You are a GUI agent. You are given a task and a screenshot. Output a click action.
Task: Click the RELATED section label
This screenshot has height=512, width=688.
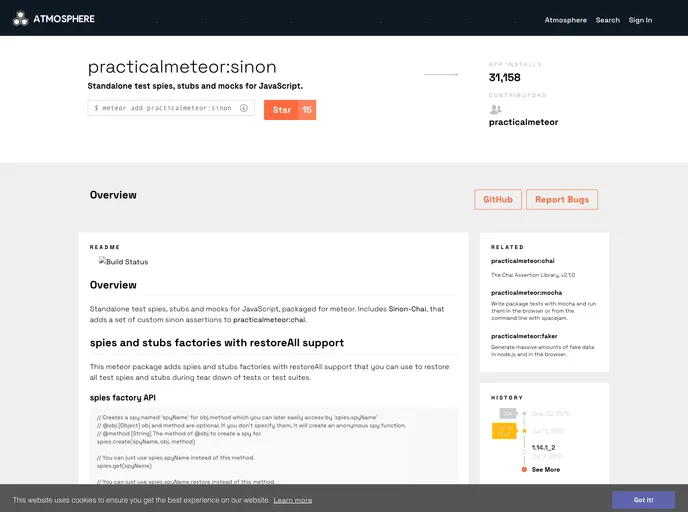click(507, 247)
